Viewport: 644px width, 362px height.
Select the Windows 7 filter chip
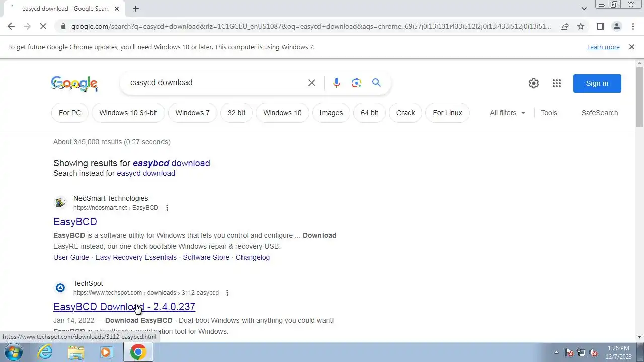click(193, 113)
